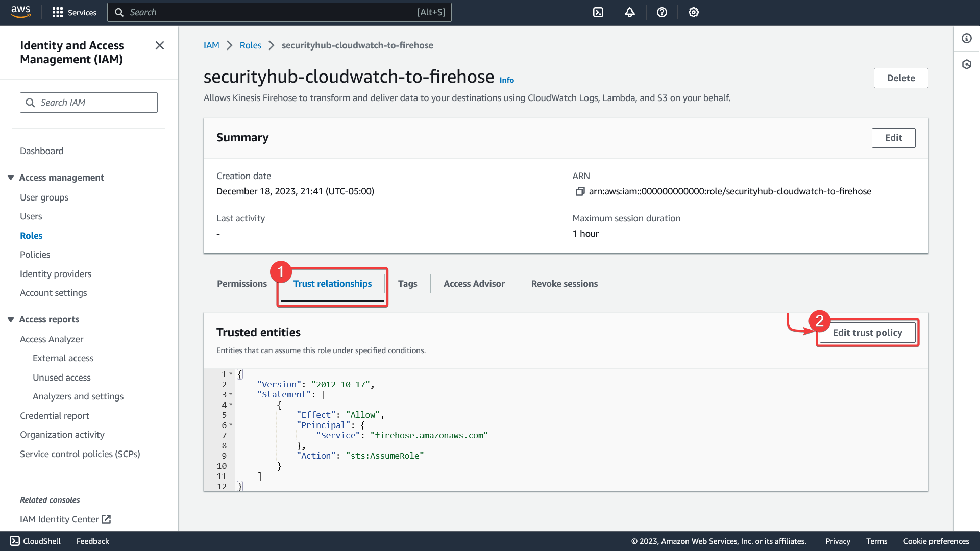Open Dashboard in the sidebar
This screenshot has width=980, height=551.
click(x=42, y=151)
